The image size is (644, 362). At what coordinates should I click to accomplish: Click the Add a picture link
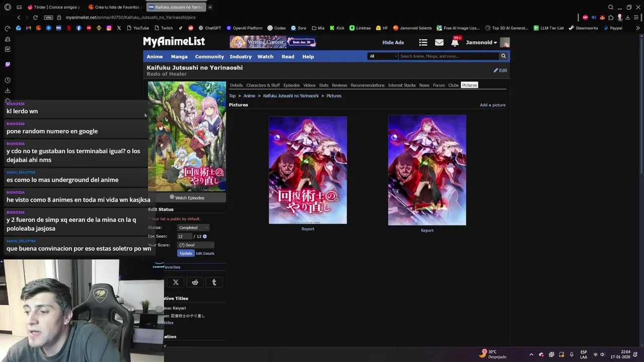point(493,105)
